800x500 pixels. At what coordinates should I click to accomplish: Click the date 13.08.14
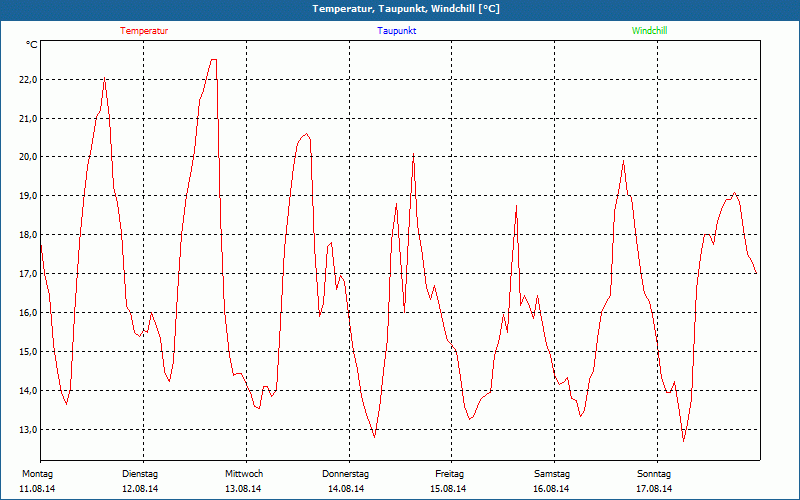click(243, 489)
